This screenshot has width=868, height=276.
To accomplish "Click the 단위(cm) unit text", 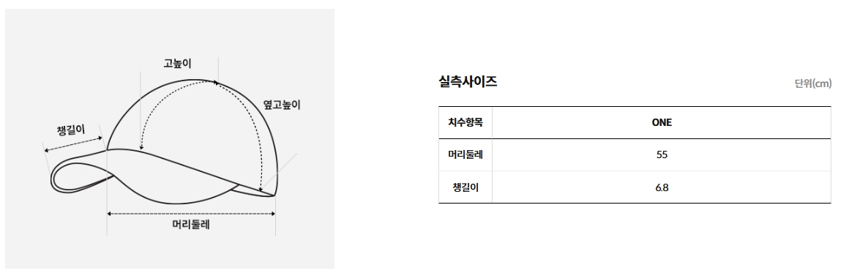I will 813,83.
